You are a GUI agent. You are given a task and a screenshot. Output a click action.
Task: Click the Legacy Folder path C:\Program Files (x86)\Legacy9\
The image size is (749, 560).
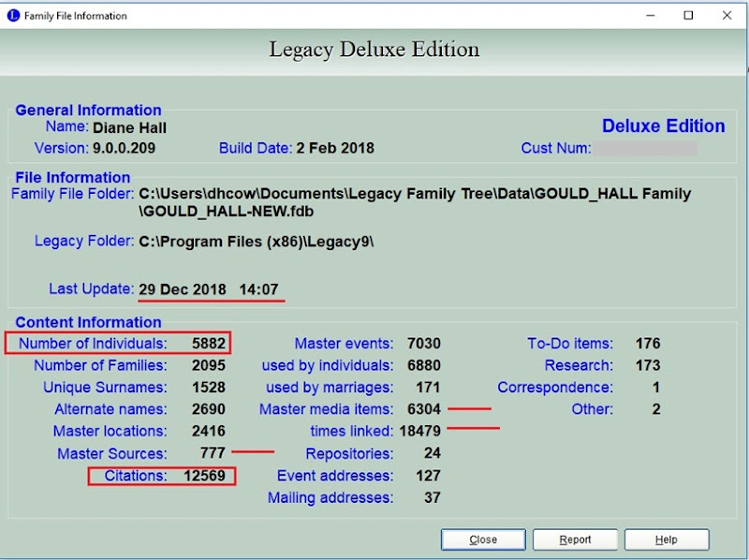[256, 242]
